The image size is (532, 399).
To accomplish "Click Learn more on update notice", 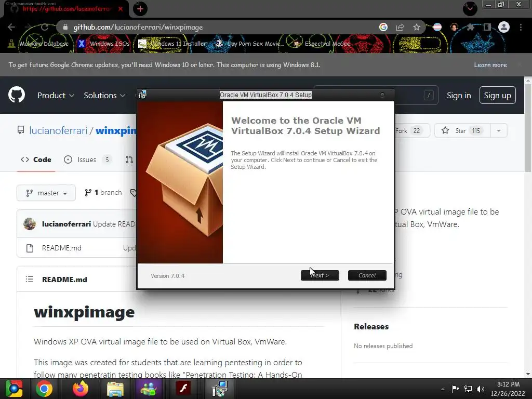I will point(490,65).
